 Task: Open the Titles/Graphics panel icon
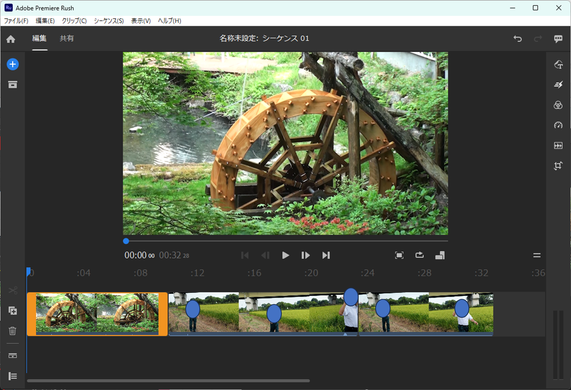[x=558, y=64]
